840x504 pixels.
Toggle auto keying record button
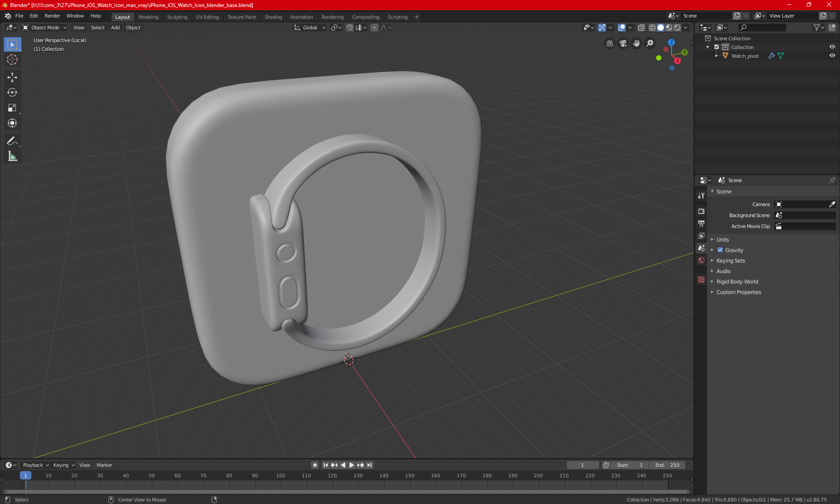click(315, 465)
